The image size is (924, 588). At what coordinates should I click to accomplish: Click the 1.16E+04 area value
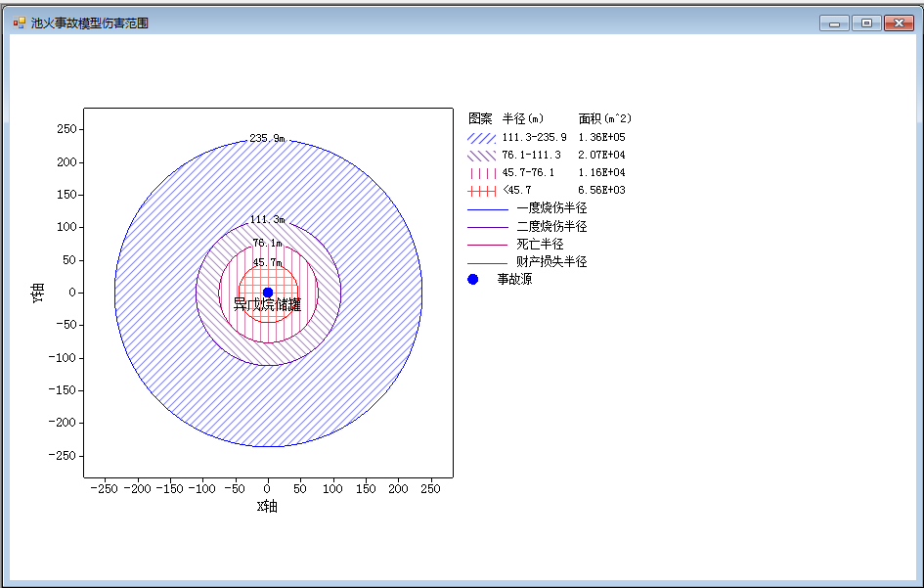click(x=601, y=173)
